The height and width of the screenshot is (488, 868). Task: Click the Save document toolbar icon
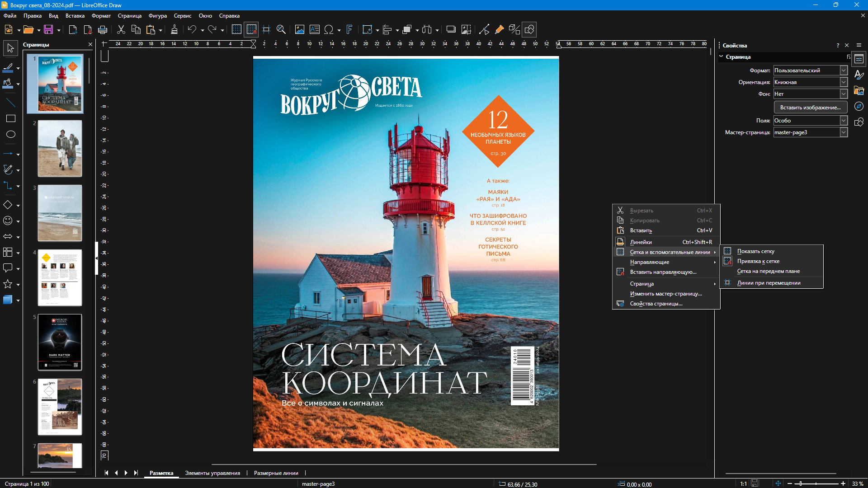48,30
